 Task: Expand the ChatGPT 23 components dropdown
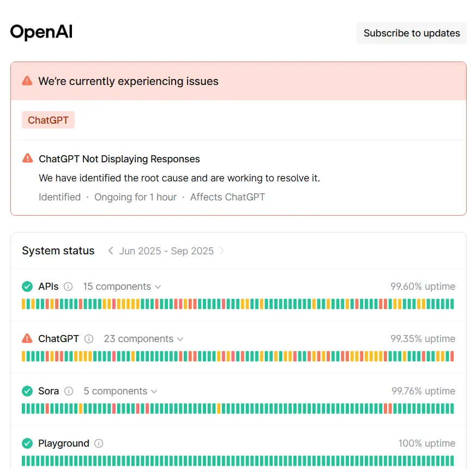point(143,339)
